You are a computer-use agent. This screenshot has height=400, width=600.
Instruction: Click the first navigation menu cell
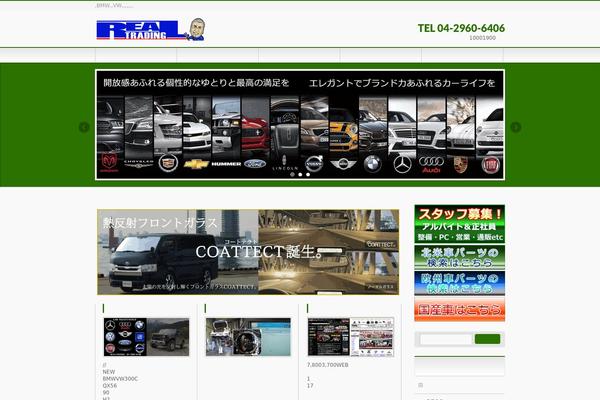click(x=136, y=55)
